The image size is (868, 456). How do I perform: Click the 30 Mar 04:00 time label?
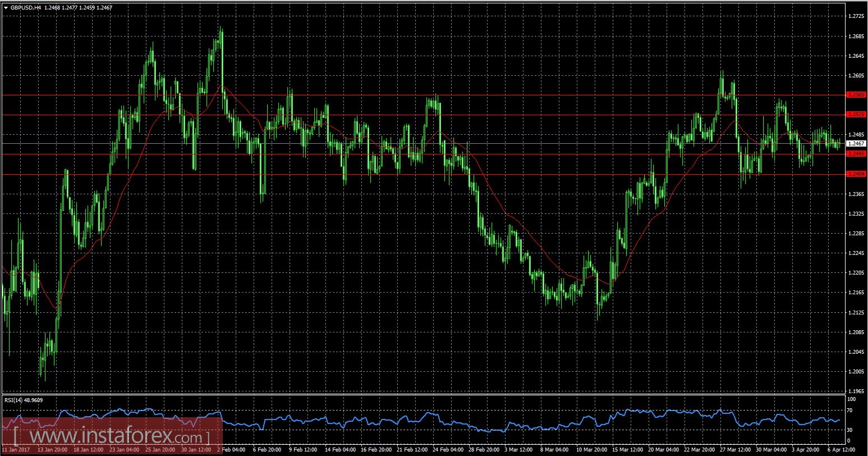[771, 450]
